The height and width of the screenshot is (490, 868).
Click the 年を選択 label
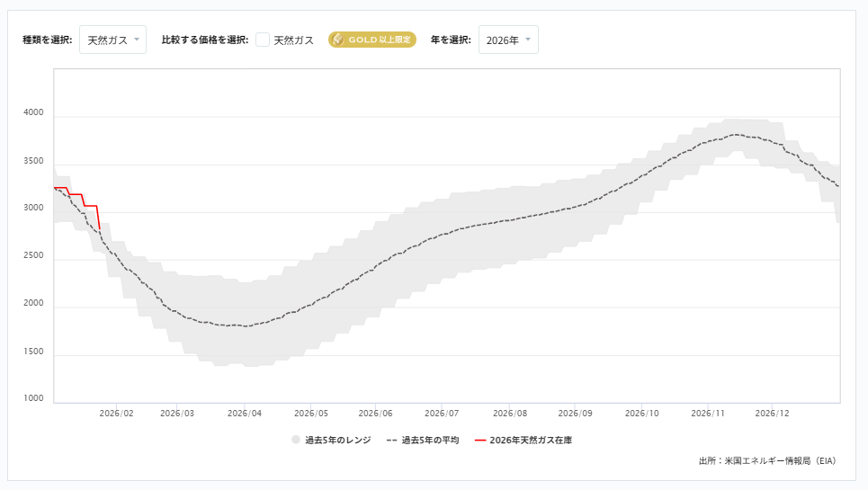click(451, 40)
